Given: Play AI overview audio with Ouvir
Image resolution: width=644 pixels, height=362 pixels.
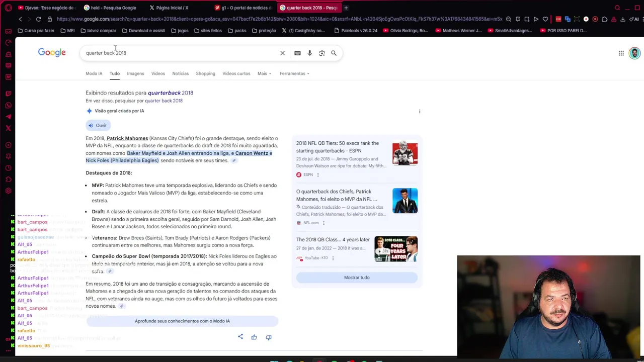Looking at the screenshot, I should 98,125.
